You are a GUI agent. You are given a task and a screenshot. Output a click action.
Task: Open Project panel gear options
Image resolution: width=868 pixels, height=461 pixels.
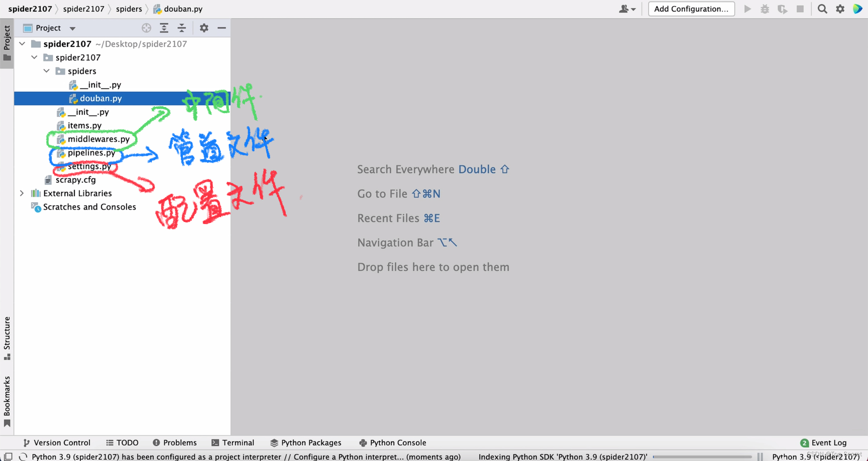[204, 28]
